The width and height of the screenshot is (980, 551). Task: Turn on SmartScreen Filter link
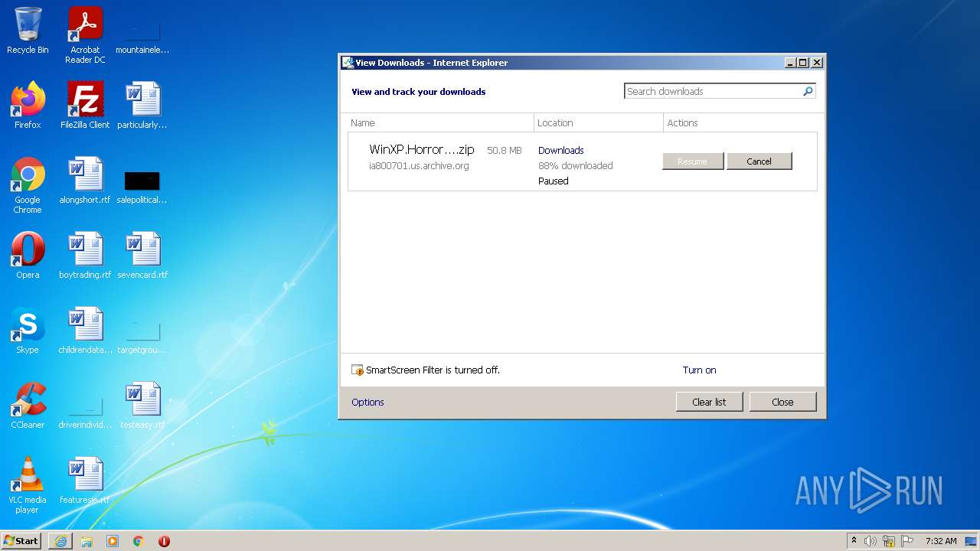tap(699, 370)
